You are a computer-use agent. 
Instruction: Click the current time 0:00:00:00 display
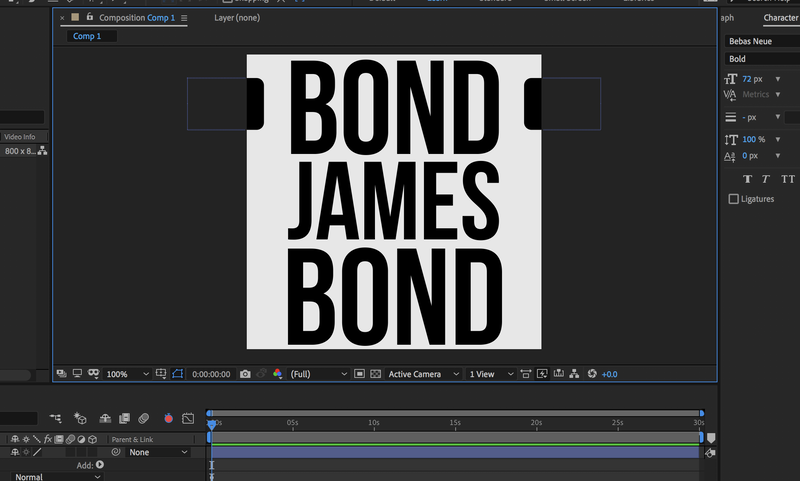coord(211,374)
